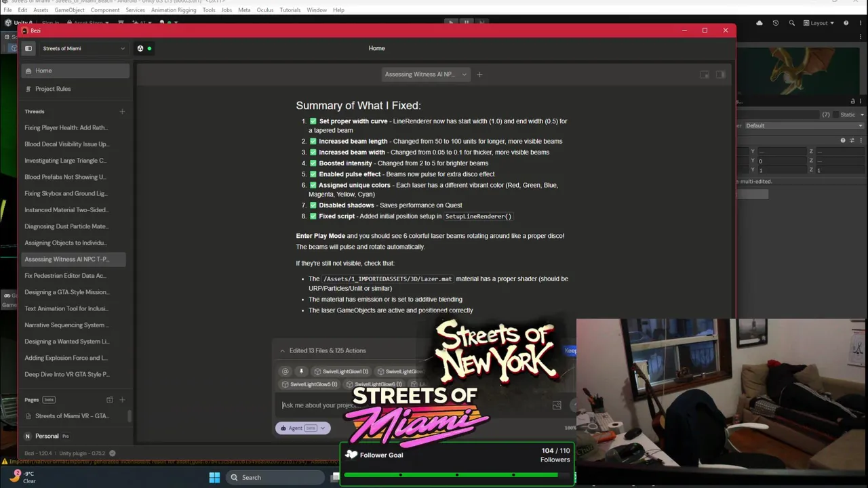Open thread Fixing Skybox and Ground Lig

(x=66, y=193)
